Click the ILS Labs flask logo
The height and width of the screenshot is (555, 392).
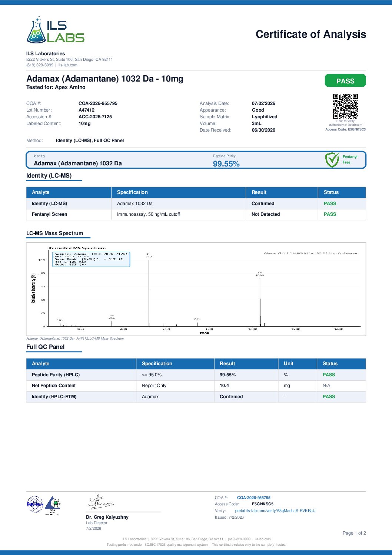click(x=56, y=30)
